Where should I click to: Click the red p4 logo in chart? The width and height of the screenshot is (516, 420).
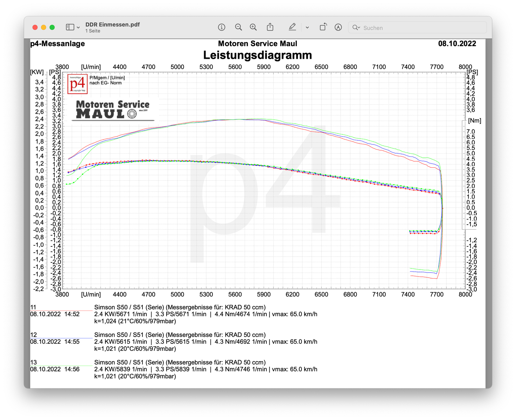pyautogui.click(x=77, y=84)
